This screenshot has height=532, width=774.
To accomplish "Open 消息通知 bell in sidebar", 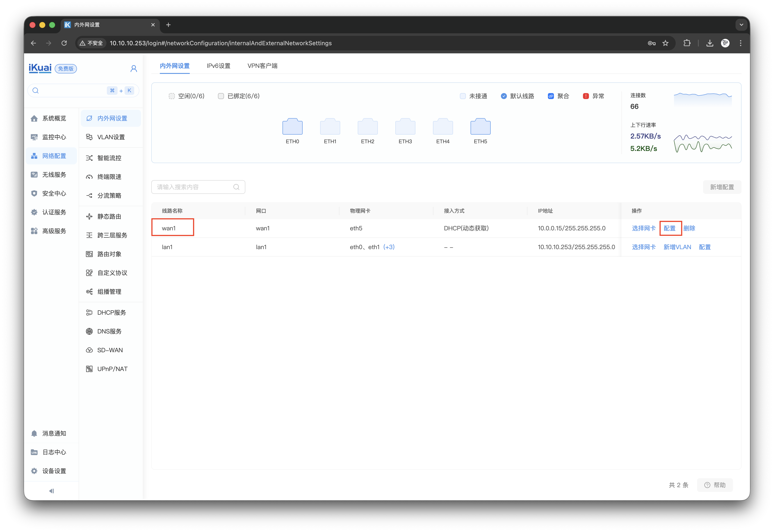I will click(x=34, y=433).
